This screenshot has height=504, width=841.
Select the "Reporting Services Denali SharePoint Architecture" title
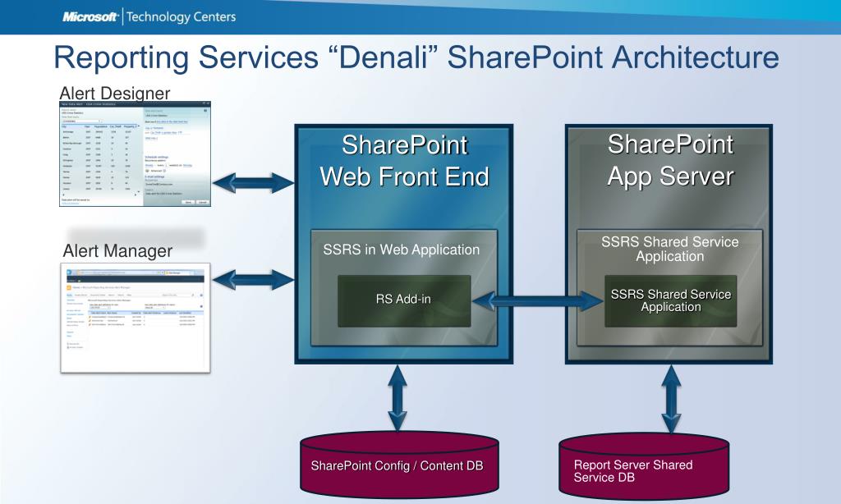[x=416, y=57]
